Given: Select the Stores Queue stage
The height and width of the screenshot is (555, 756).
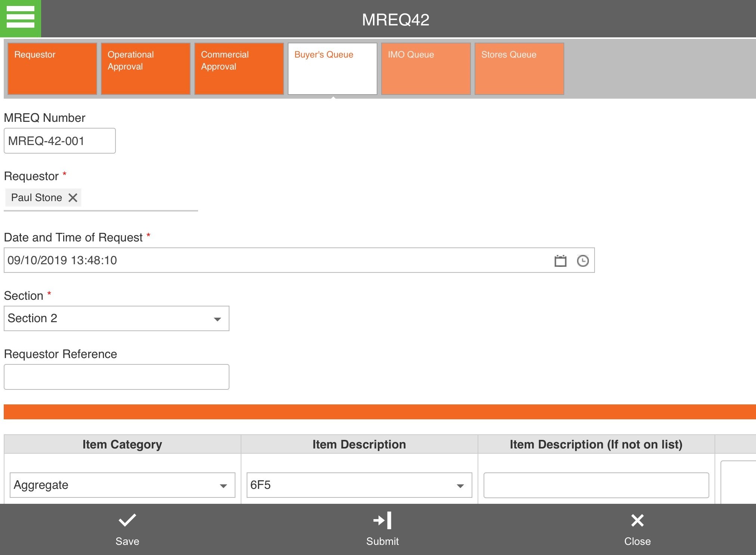Looking at the screenshot, I should pyautogui.click(x=519, y=68).
